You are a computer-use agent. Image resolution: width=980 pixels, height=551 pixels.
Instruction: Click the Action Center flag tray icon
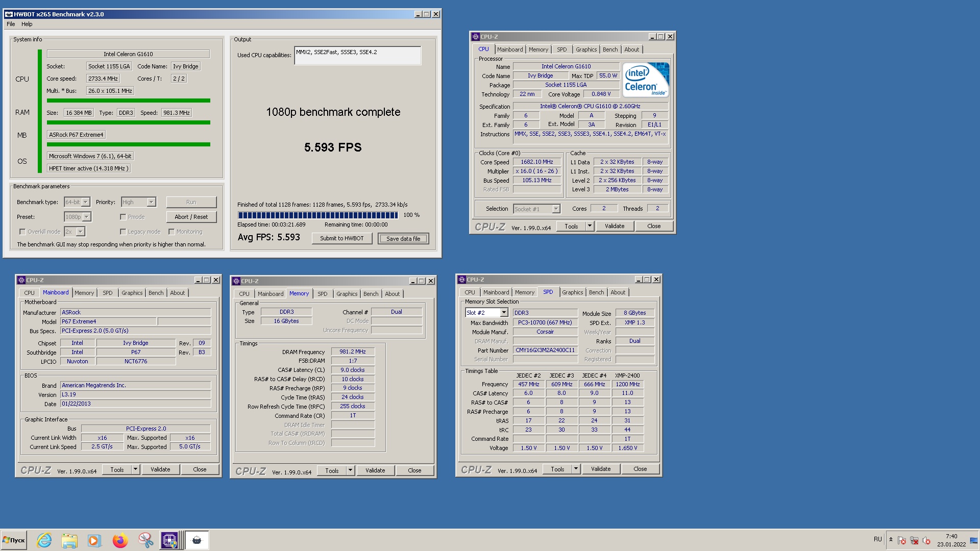[x=902, y=540]
